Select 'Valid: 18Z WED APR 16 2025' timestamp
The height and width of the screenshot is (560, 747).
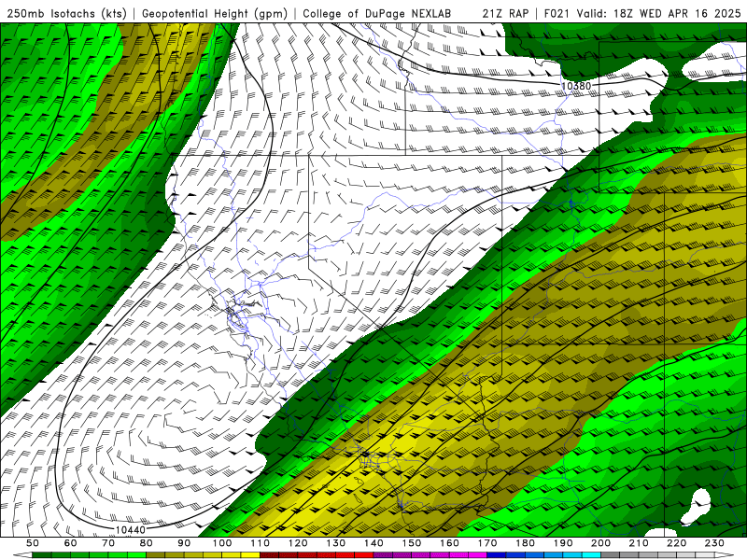coord(659,14)
